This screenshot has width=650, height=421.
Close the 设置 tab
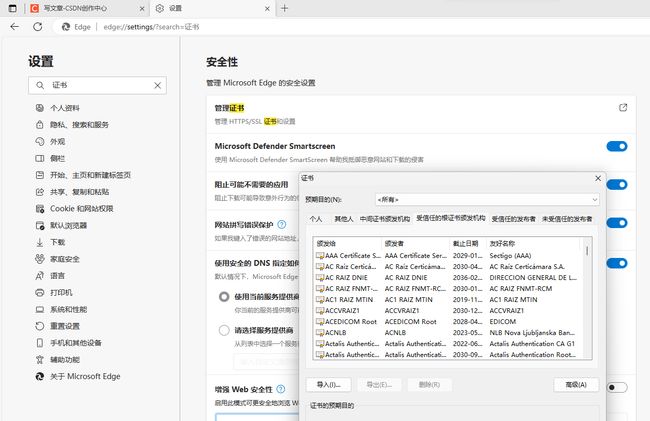[267, 8]
